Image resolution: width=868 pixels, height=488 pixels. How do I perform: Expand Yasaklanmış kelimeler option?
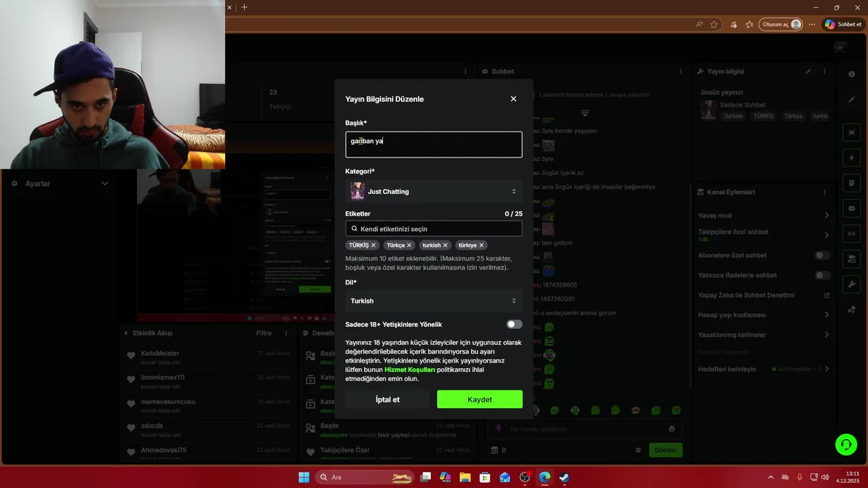(827, 335)
